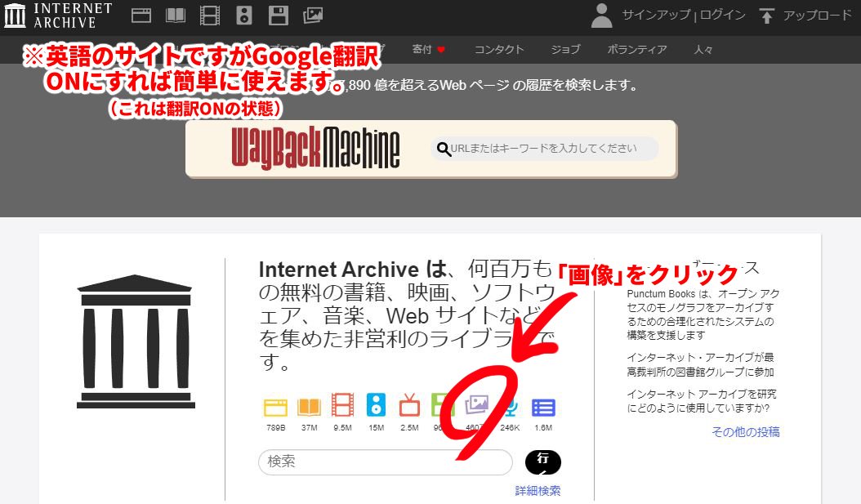Open Internet Archive home logo

click(58, 16)
